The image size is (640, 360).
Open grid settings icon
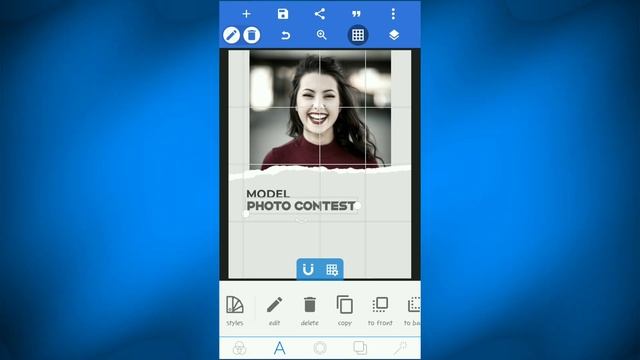click(332, 269)
